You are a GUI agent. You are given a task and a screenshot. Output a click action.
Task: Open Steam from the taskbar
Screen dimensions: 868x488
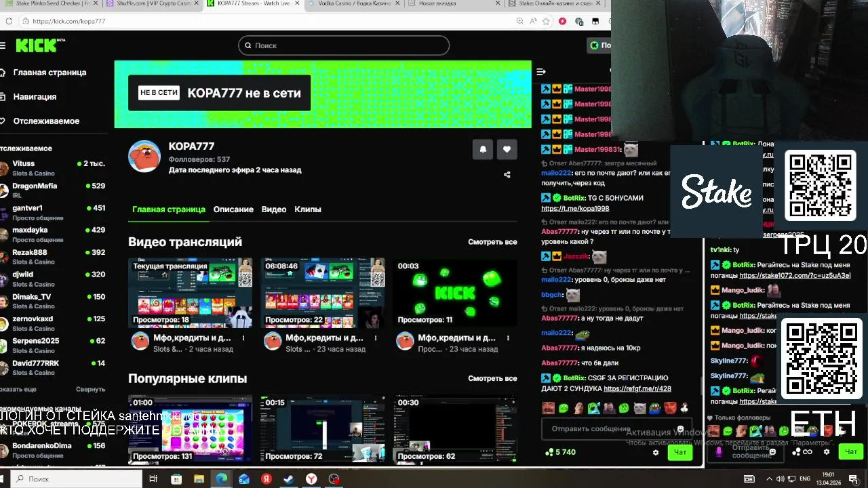pos(288,479)
